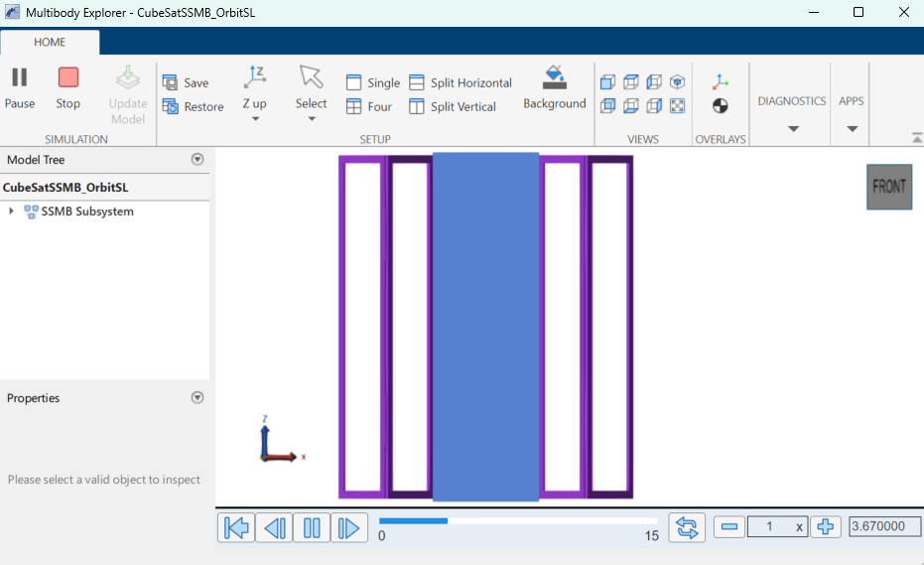Viewport: 924px width, 565px height.
Task: Click the 'VIEWS' section label
Action: 643,139
